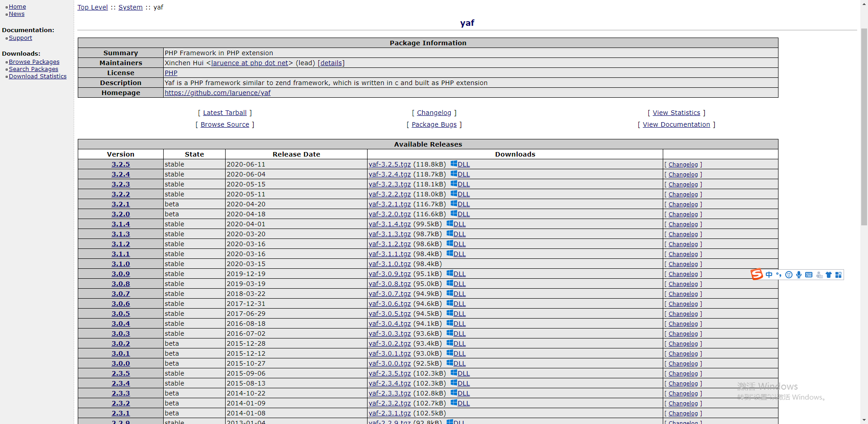This screenshot has width=868, height=424.
Task: Download the Latest Tarball
Action: tap(225, 113)
